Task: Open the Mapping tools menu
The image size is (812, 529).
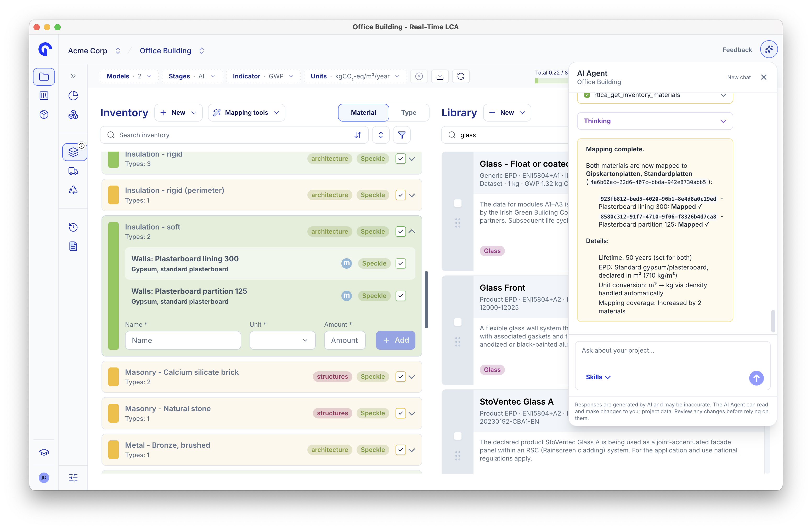Action: coord(246,112)
